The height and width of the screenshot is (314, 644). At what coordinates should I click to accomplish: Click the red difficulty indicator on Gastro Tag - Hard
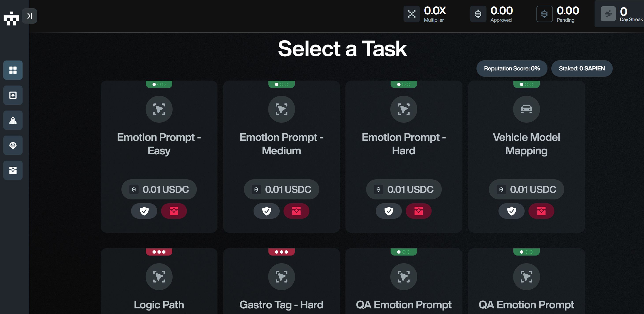point(282,252)
